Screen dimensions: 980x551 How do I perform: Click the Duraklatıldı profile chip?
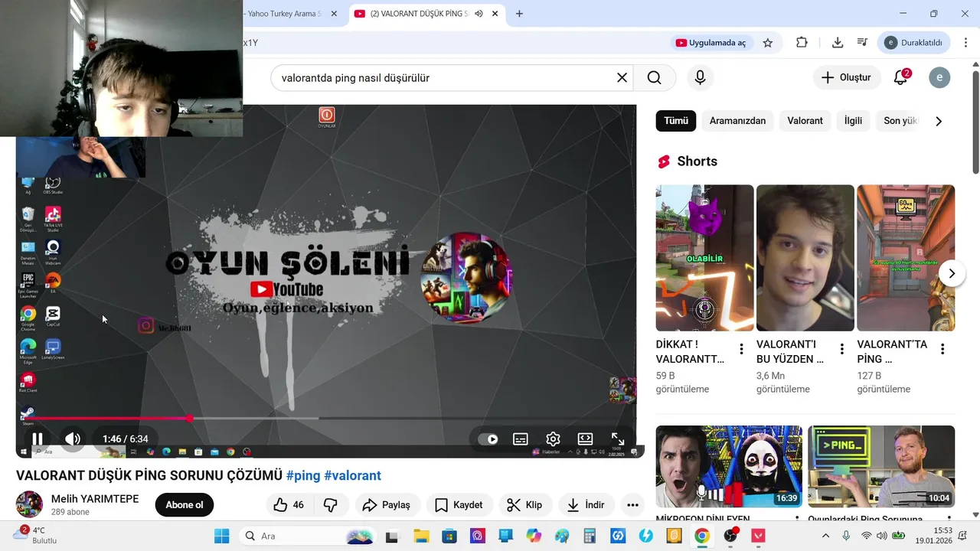915,43
